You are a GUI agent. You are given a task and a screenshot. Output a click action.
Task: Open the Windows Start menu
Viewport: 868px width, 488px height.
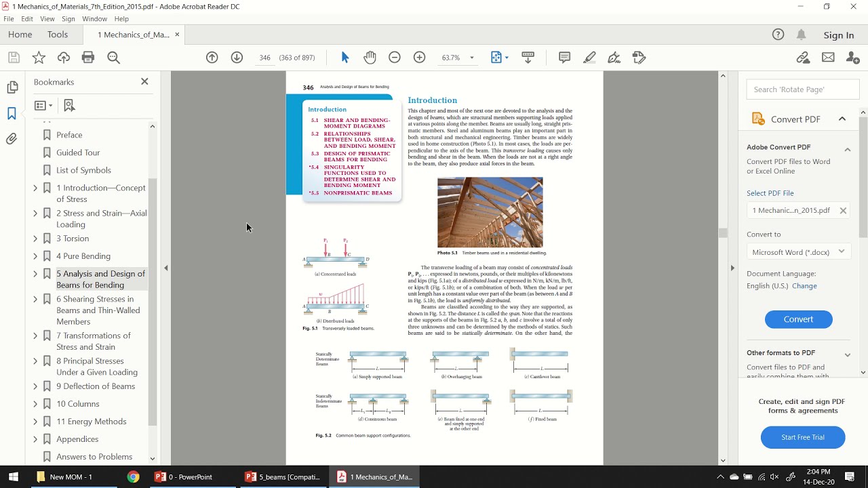point(14,476)
